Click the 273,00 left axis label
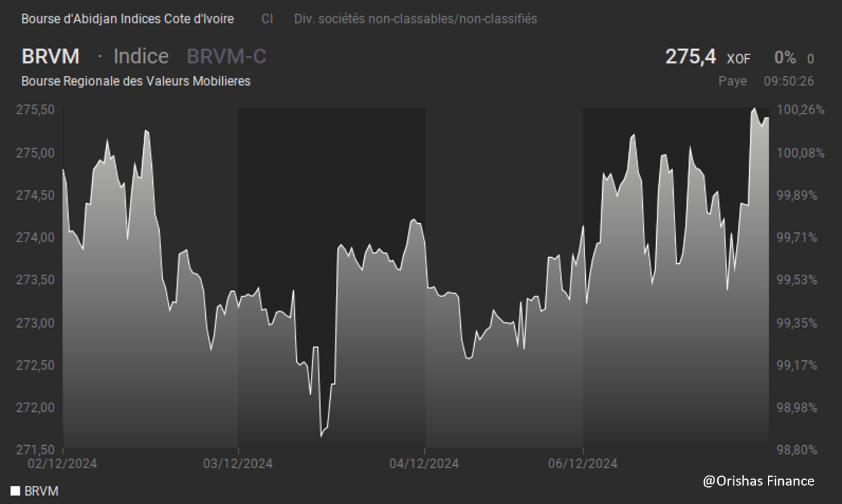 (34, 322)
